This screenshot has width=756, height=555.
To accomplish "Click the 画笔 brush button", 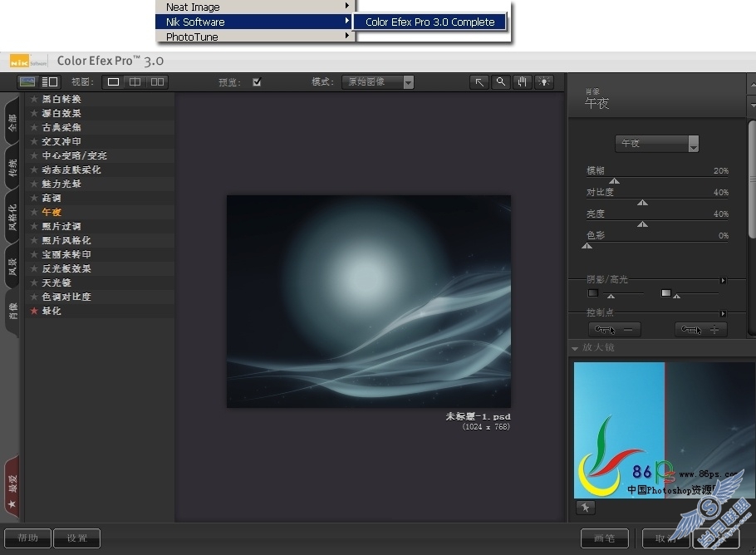I will tap(605, 538).
